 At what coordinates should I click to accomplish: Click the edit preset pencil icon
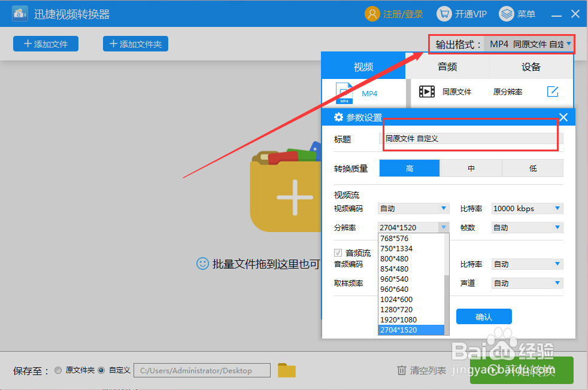click(x=553, y=92)
